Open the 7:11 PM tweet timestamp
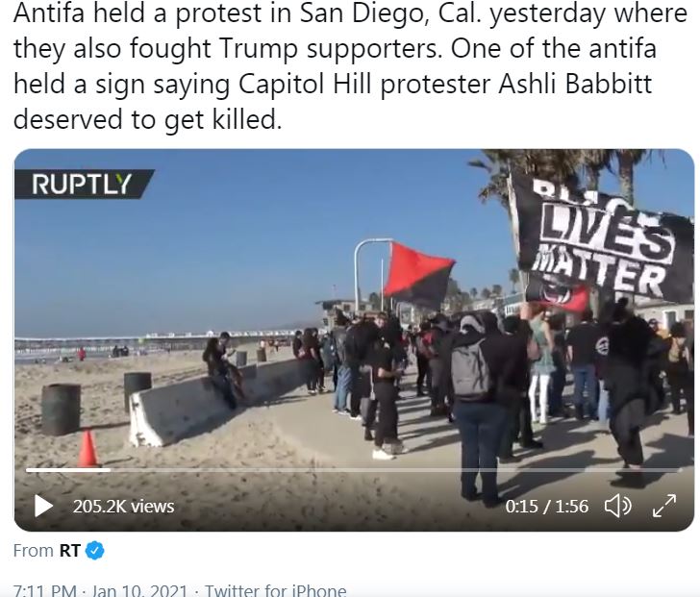Viewport: 700px width, 597px height. [44, 590]
